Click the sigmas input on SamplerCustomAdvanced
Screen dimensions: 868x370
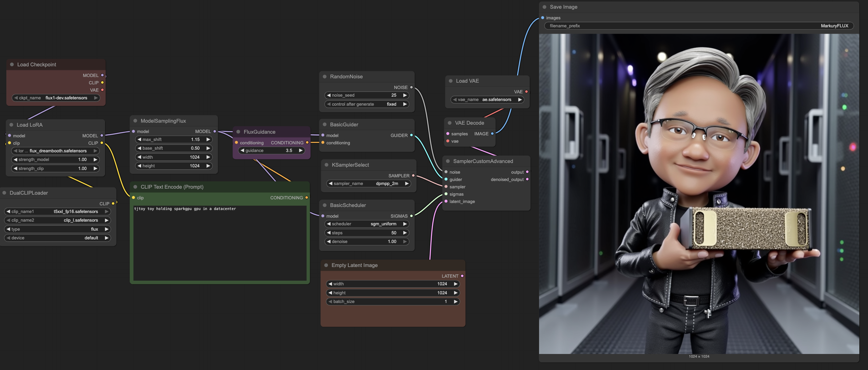click(x=446, y=194)
